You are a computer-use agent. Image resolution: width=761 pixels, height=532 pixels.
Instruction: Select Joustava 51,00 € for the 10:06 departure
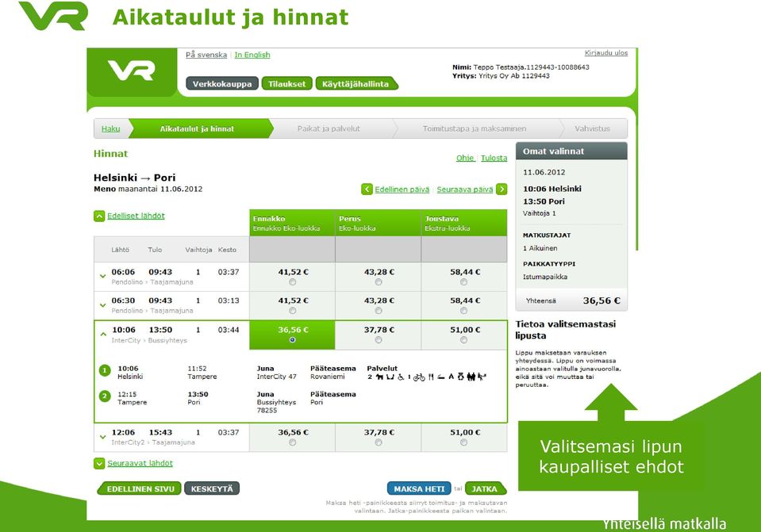pos(464,340)
